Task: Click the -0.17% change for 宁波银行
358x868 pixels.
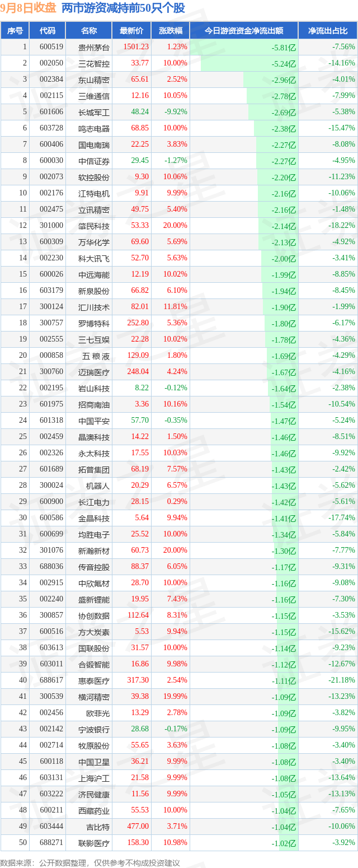Action: click(176, 729)
